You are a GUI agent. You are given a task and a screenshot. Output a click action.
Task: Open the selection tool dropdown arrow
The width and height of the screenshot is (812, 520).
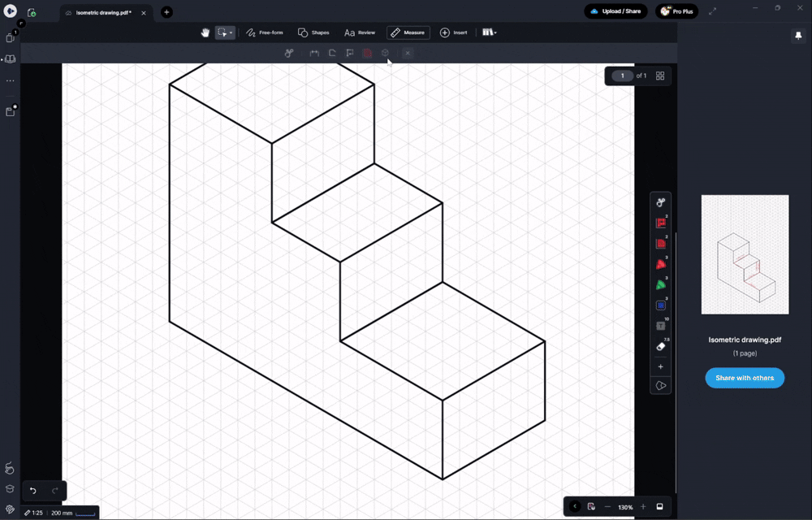[x=231, y=33]
